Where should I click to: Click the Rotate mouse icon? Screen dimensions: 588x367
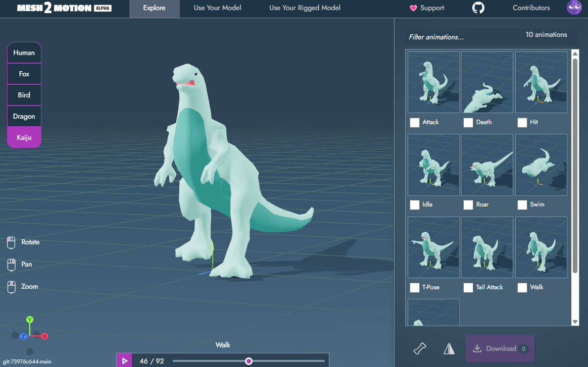point(11,242)
